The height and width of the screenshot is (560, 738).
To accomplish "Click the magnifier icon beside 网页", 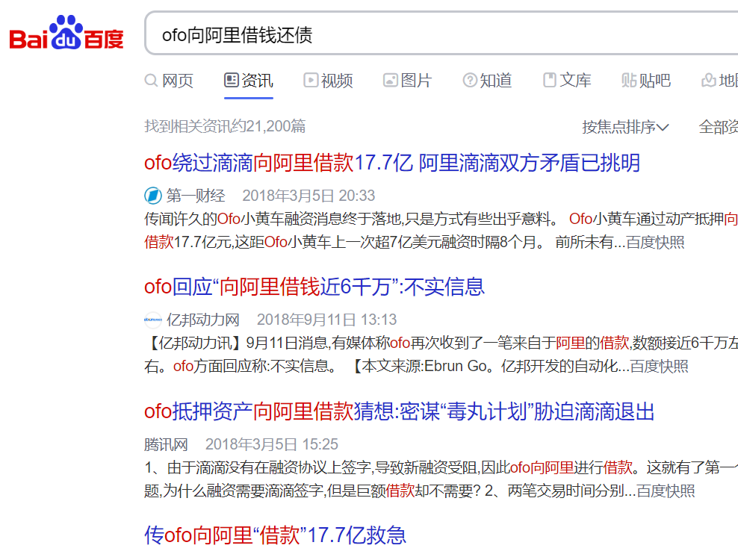I will (x=152, y=80).
